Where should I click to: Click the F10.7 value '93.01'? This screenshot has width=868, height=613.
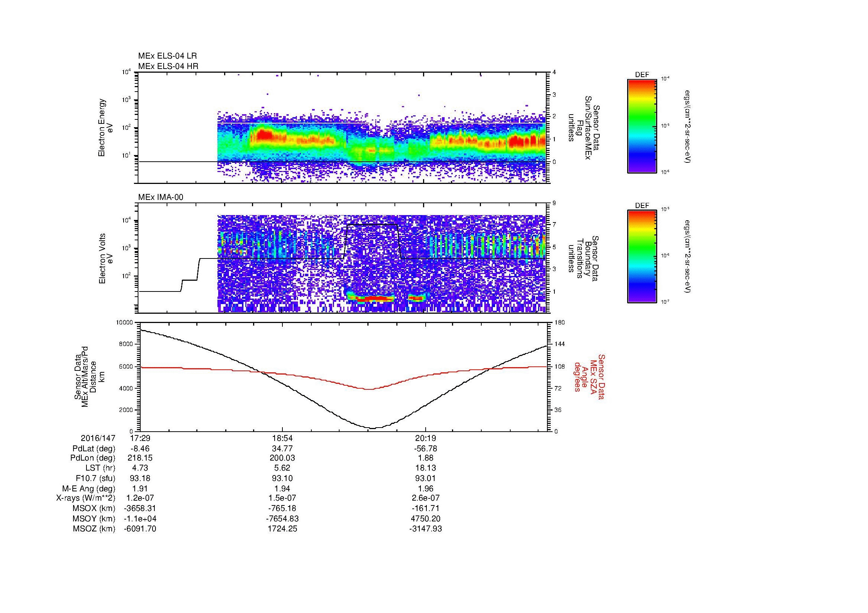[425, 478]
